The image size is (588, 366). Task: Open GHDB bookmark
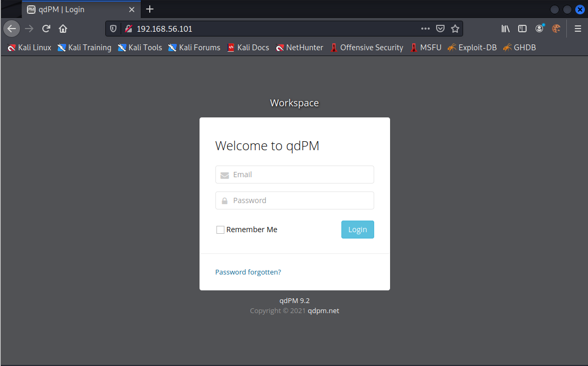click(x=519, y=48)
